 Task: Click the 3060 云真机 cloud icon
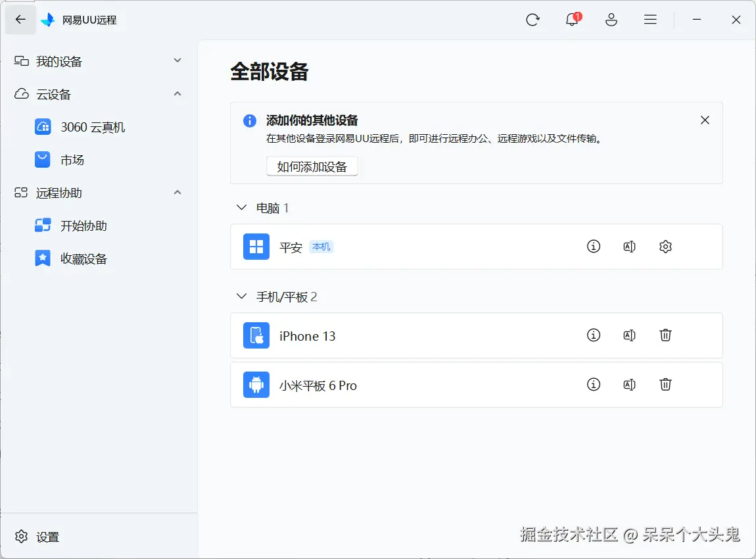tap(43, 127)
